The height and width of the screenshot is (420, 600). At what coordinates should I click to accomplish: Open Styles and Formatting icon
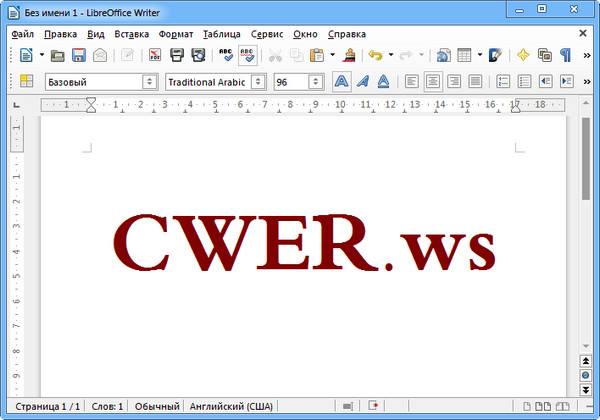26,81
